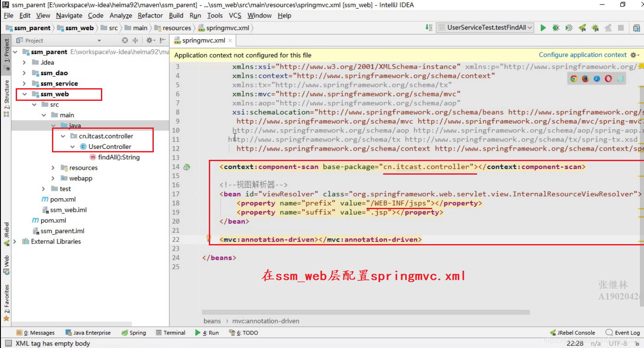Click Configure application context link

[582, 55]
